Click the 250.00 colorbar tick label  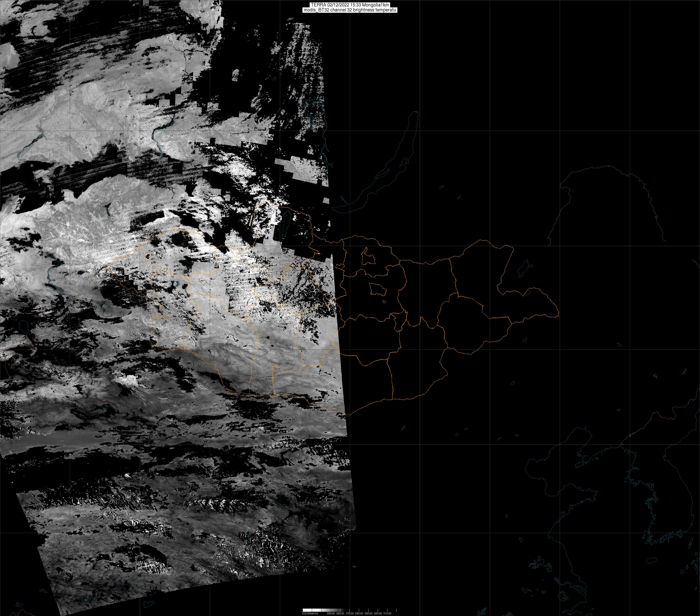[x=331, y=613]
